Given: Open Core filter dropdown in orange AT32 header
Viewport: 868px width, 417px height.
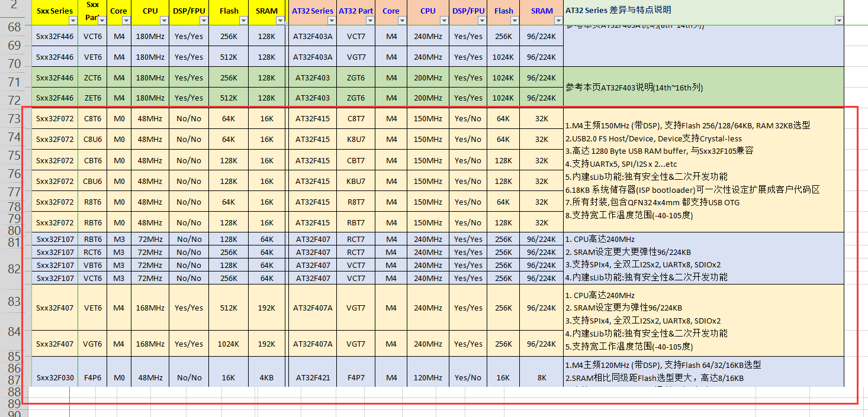Looking at the screenshot, I should coord(402,21).
